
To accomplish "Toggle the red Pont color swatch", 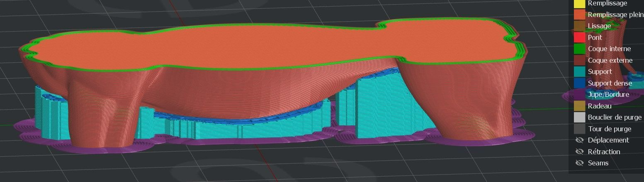I will pyautogui.click(x=579, y=37).
